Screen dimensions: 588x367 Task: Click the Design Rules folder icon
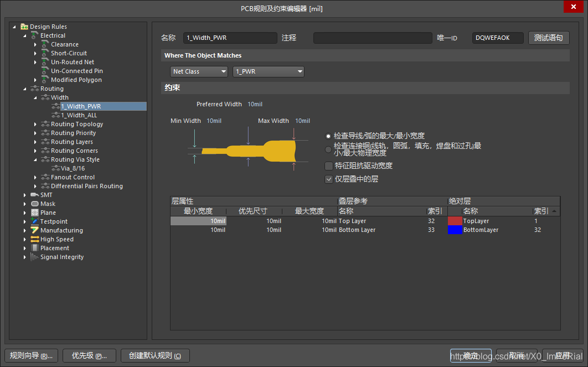click(24, 27)
